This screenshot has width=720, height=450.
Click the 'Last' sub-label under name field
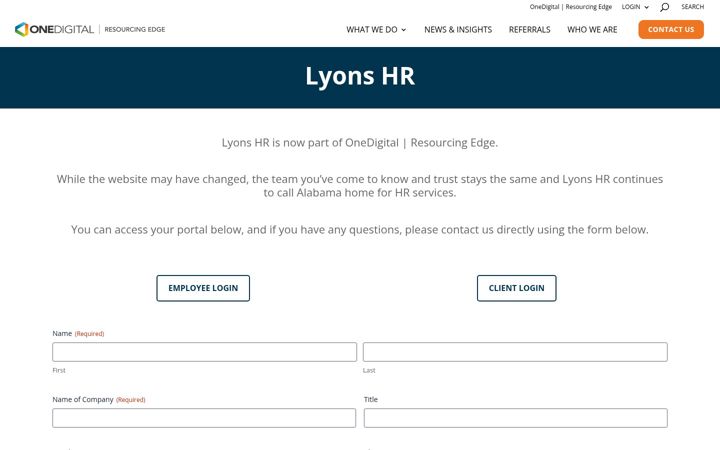pyautogui.click(x=369, y=370)
